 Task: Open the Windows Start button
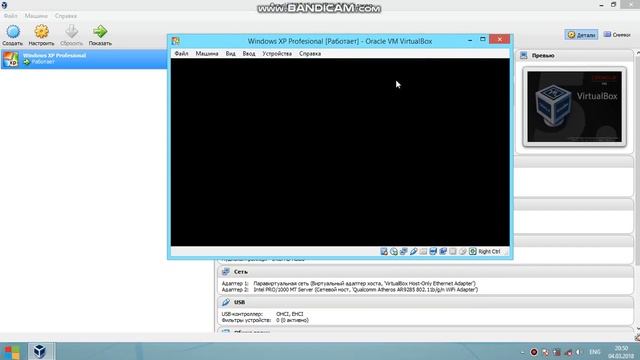point(12,351)
